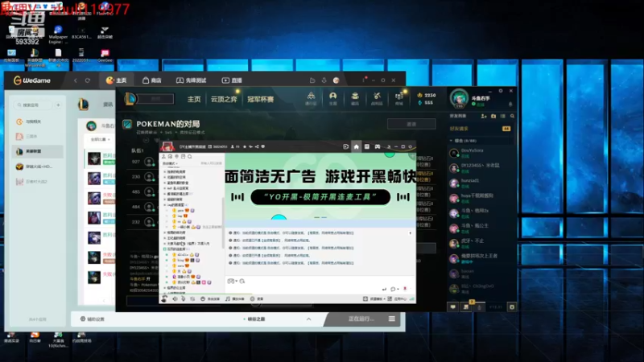Click the WeGame search apps field
The image size is (644, 362).
point(35,105)
